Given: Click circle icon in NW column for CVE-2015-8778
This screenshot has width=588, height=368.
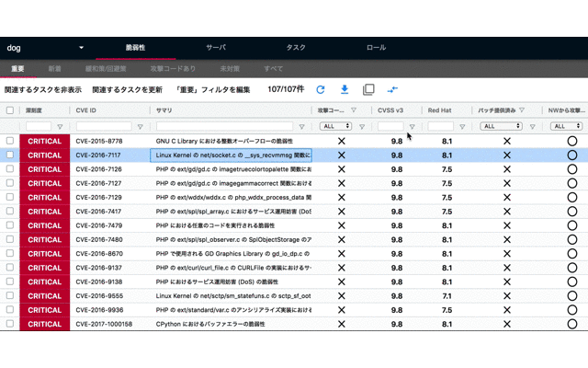Looking at the screenshot, I should point(571,141).
